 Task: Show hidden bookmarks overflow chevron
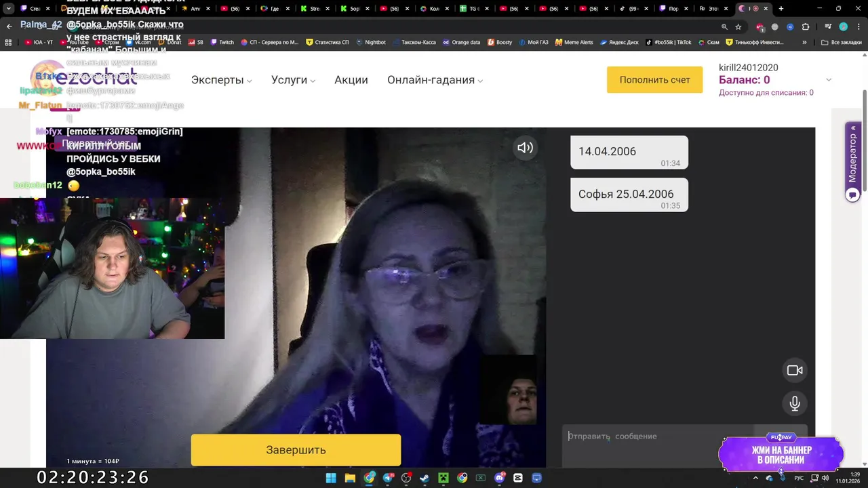(804, 42)
